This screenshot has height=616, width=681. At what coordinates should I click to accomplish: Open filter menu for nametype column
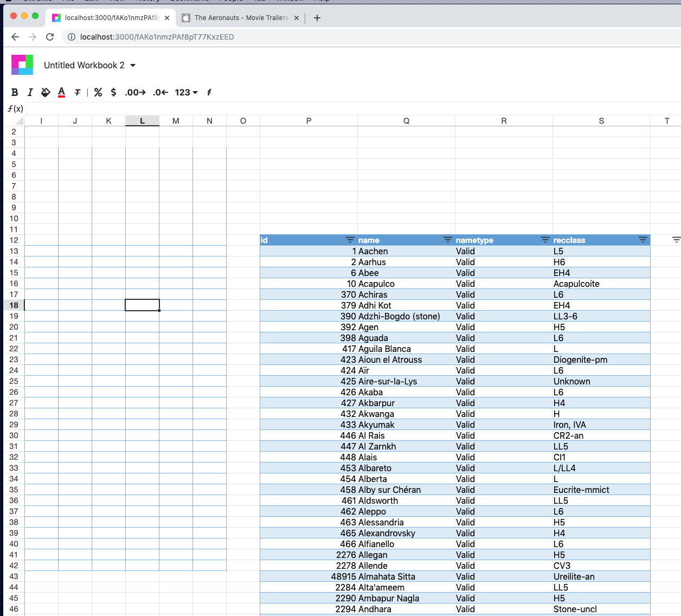coord(545,240)
